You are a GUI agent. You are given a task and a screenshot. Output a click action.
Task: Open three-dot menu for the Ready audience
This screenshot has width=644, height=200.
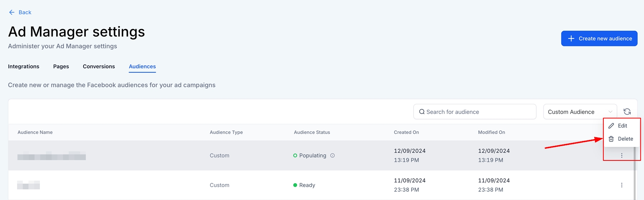622,185
